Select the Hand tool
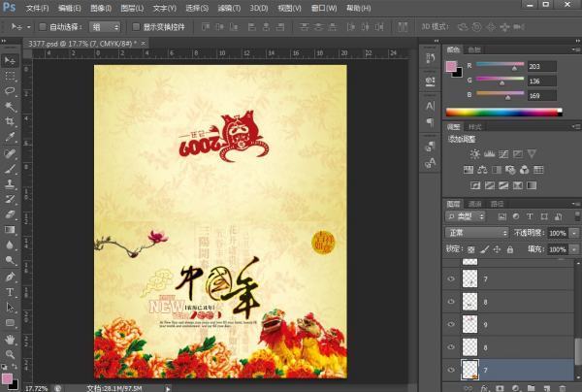 click(10, 340)
